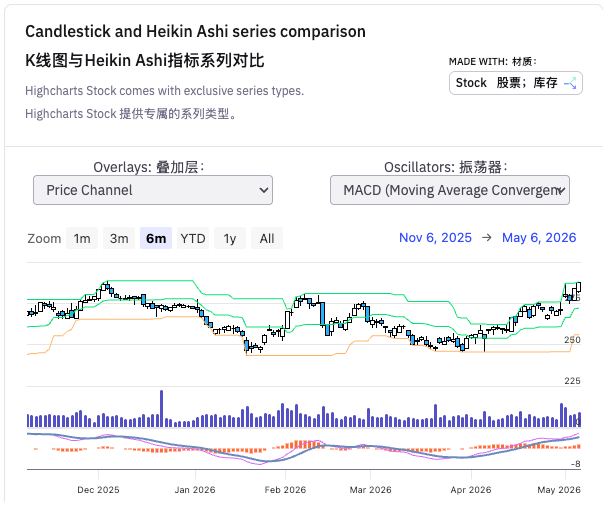The height and width of the screenshot is (516, 604).
Task: Edit the Nov 6, 2025 start date
Action: (435, 238)
